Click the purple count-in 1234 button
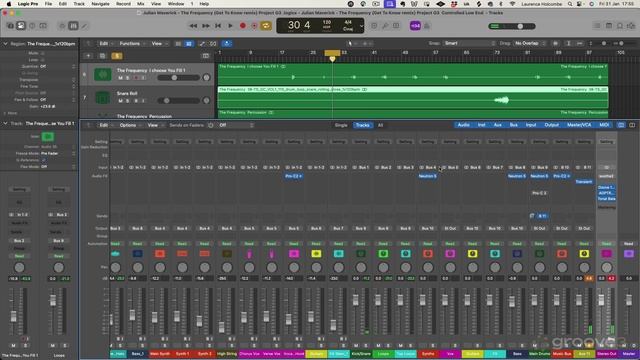The width and height of the screenshot is (640, 360). pos(415,26)
